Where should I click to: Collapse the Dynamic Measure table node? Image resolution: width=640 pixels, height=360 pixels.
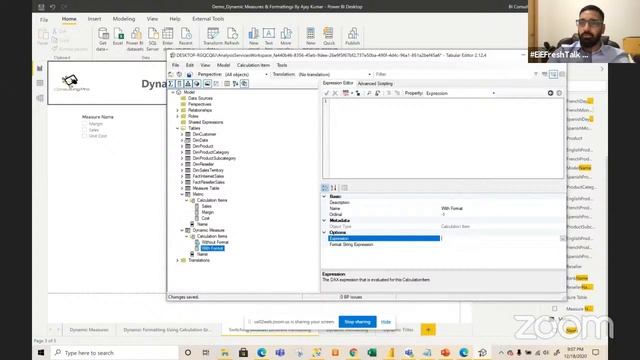(182, 230)
